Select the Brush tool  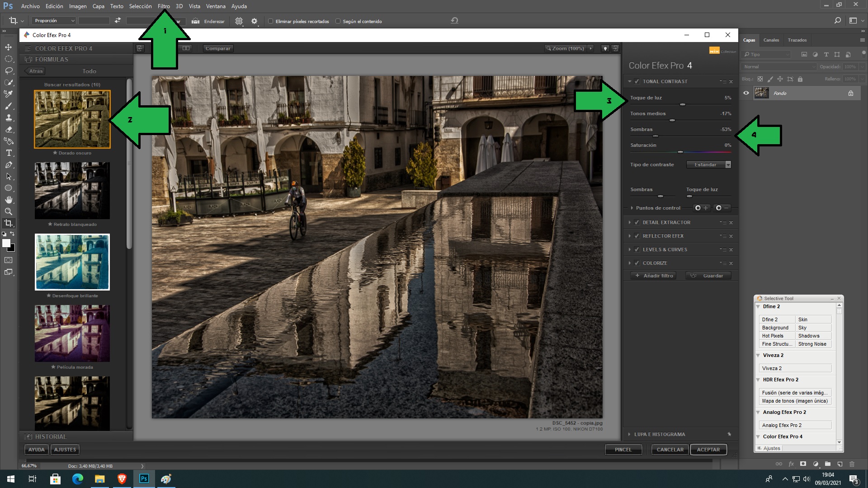(9, 106)
